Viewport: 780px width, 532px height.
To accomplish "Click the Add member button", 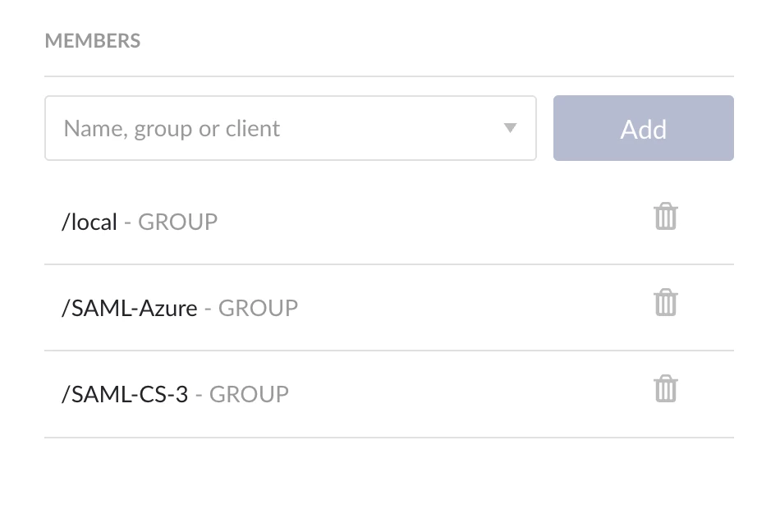I will coord(643,128).
